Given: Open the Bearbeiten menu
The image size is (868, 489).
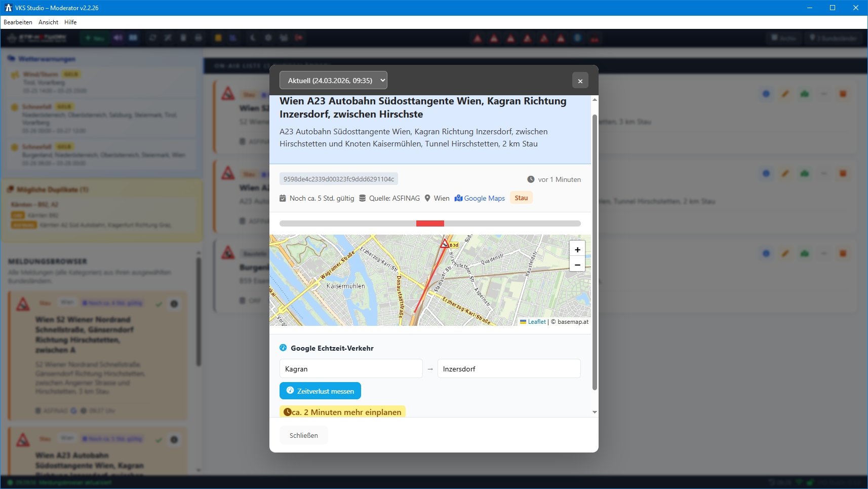Looking at the screenshot, I should pyautogui.click(x=18, y=22).
